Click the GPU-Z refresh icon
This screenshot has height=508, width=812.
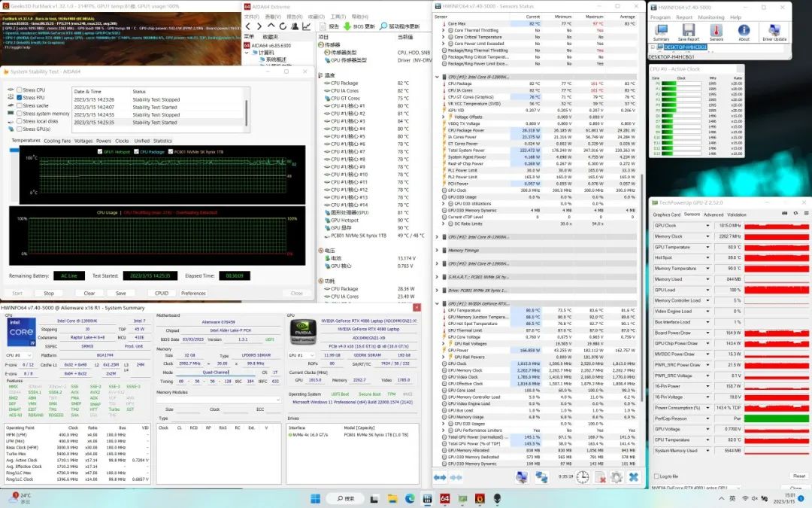point(795,214)
